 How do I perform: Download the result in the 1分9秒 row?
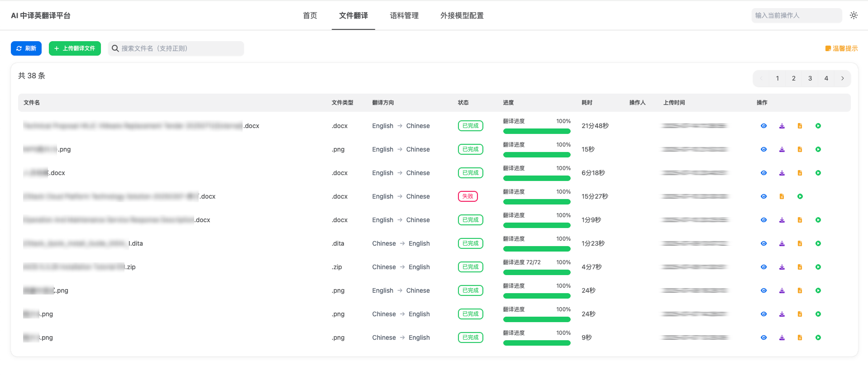point(782,220)
